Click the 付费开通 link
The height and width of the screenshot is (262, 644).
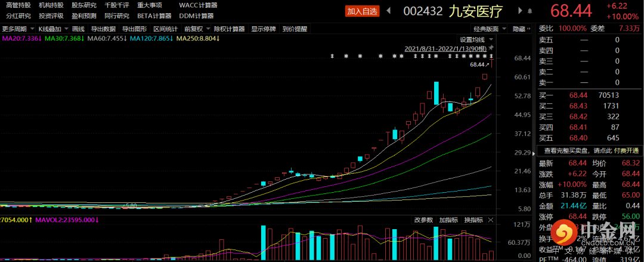click(626, 150)
